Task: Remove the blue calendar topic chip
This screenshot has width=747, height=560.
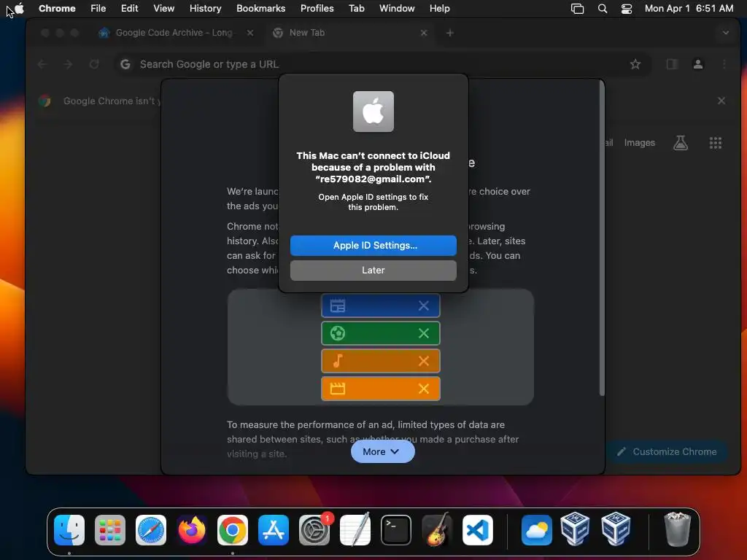Action: click(424, 306)
